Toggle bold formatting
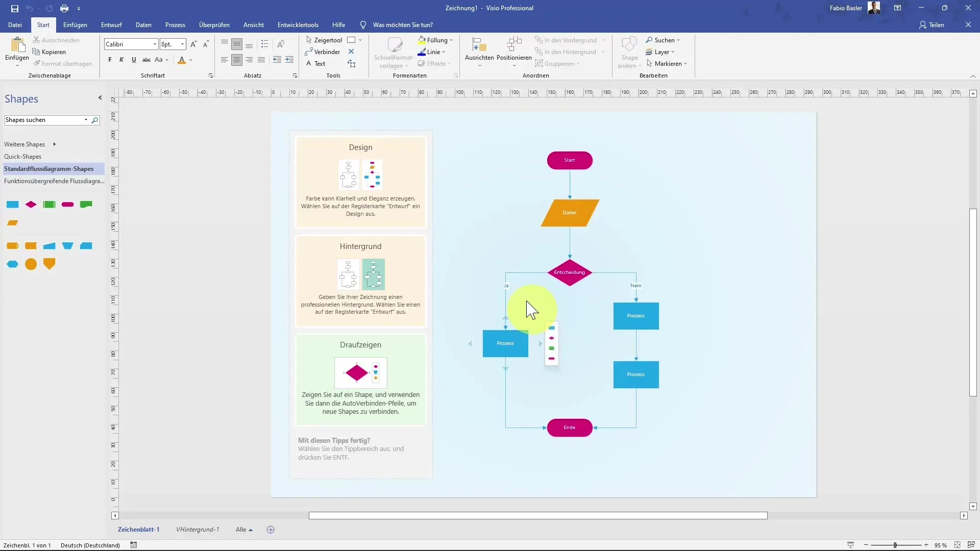Viewport: 980px width, 551px height. (110, 60)
